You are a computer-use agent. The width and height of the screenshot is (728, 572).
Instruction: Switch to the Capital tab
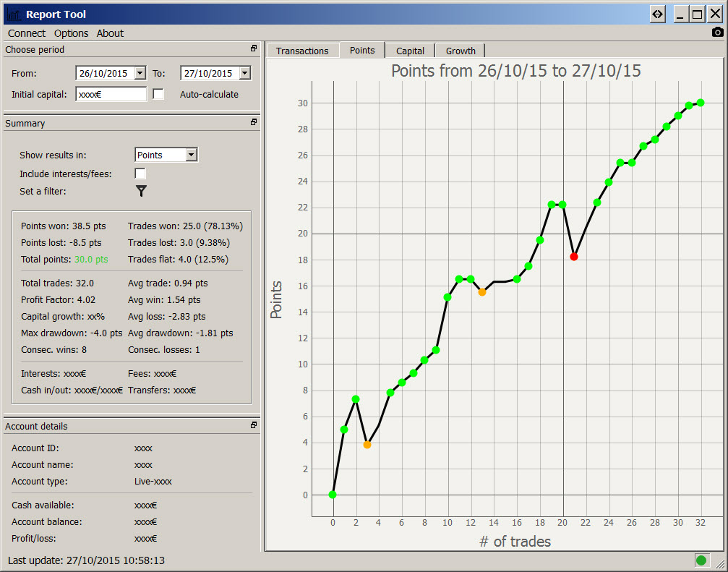point(410,51)
